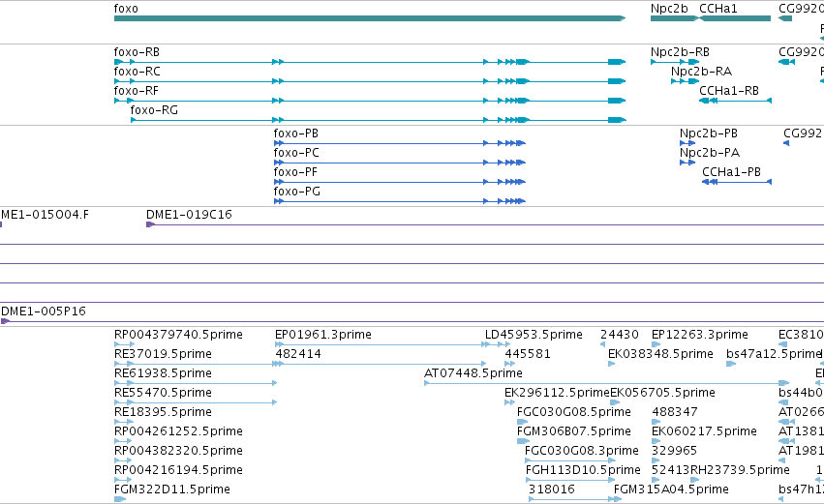Select the CCHa1-PB protein label
The height and width of the screenshot is (504, 824).
(731, 172)
